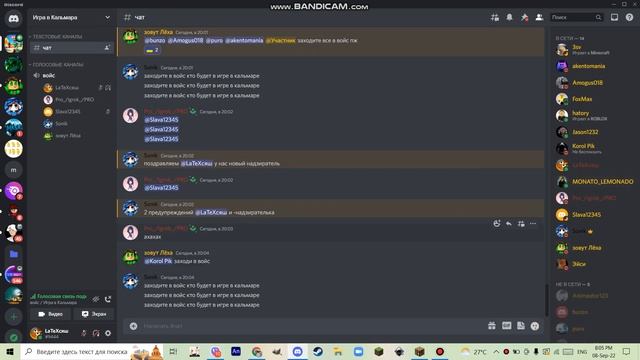
Task: Open notification bell settings in header
Action: [x=509, y=18]
